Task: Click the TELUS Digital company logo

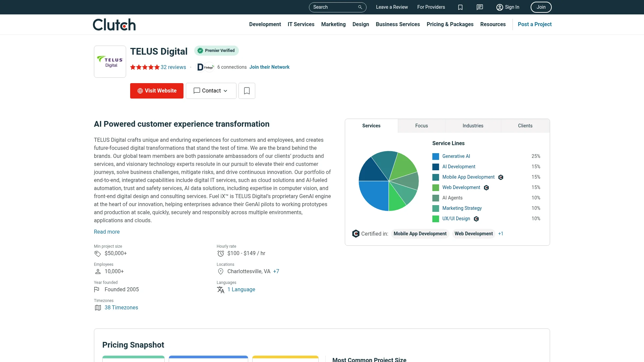Action: click(110, 62)
